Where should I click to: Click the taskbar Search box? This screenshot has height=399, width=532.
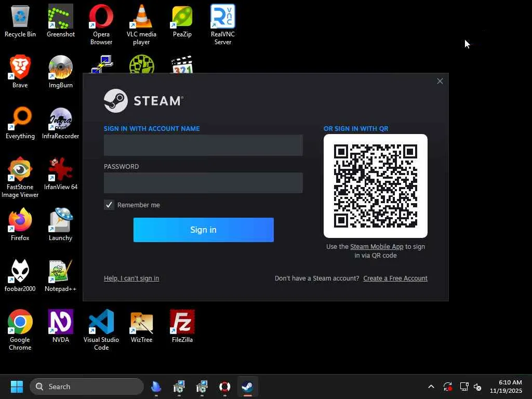[x=87, y=387]
